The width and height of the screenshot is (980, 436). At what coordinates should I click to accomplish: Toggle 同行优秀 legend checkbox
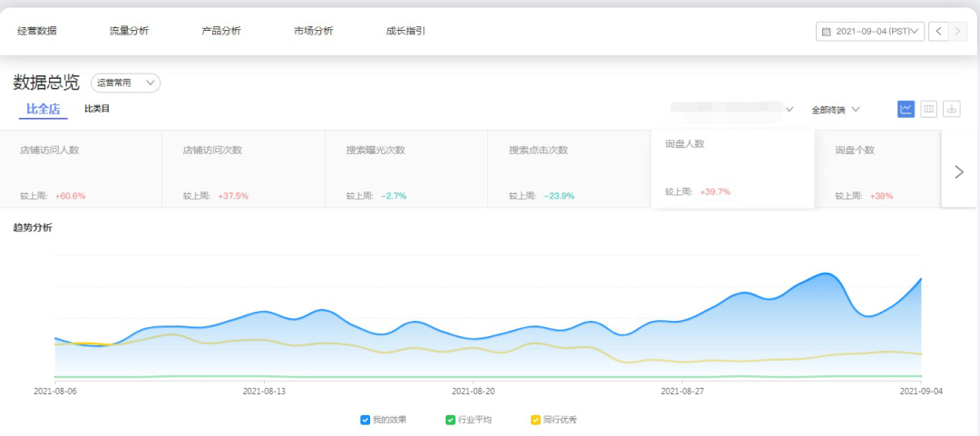click(x=535, y=420)
